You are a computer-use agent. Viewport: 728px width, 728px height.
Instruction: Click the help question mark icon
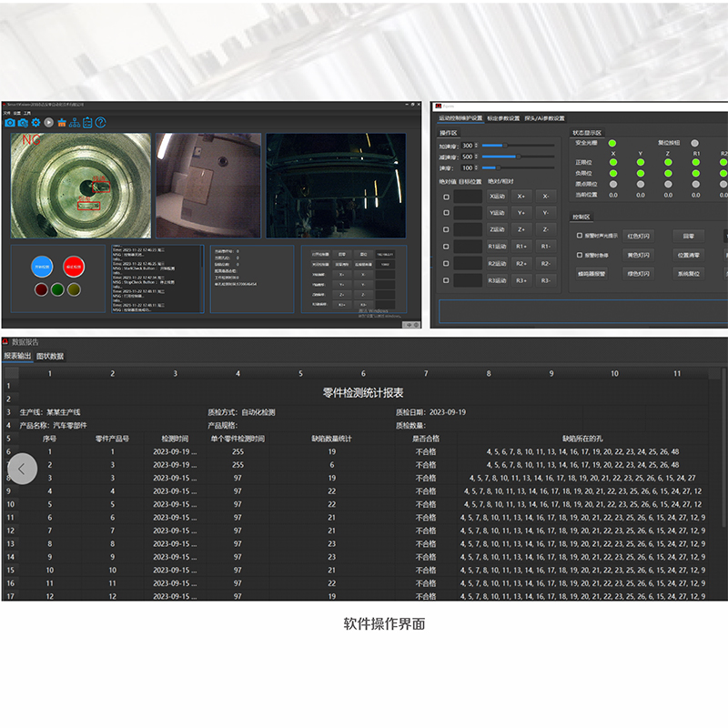click(x=101, y=122)
